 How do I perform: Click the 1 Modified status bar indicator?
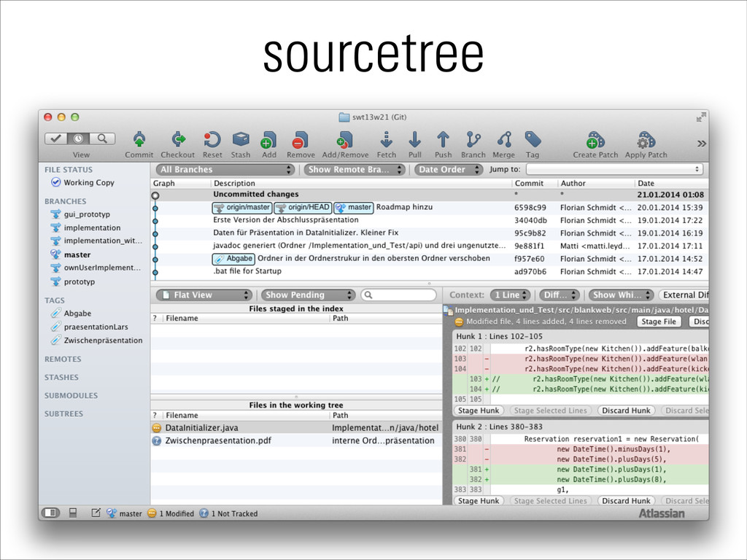[x=171, y=513]
